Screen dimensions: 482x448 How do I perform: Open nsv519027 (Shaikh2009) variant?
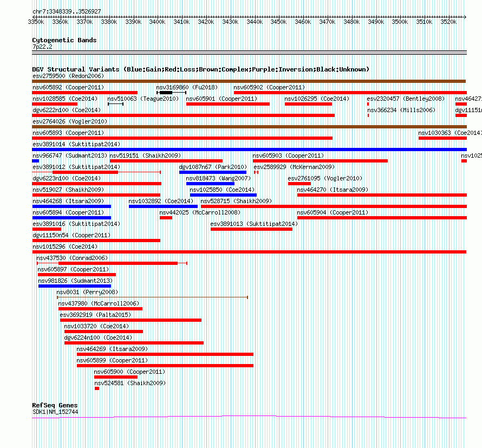click(x=68, y=190)
